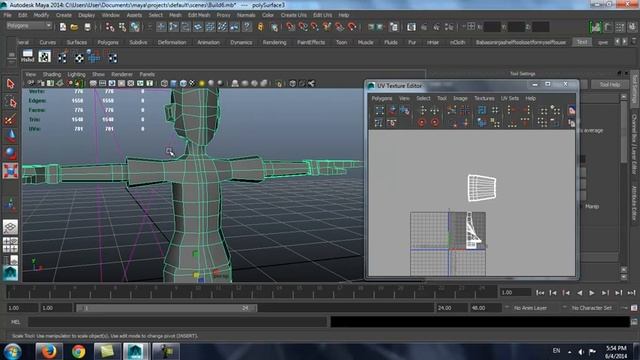
Task: Open the Textures menu in UV Texture Editor
Action: tap(484, 98)
